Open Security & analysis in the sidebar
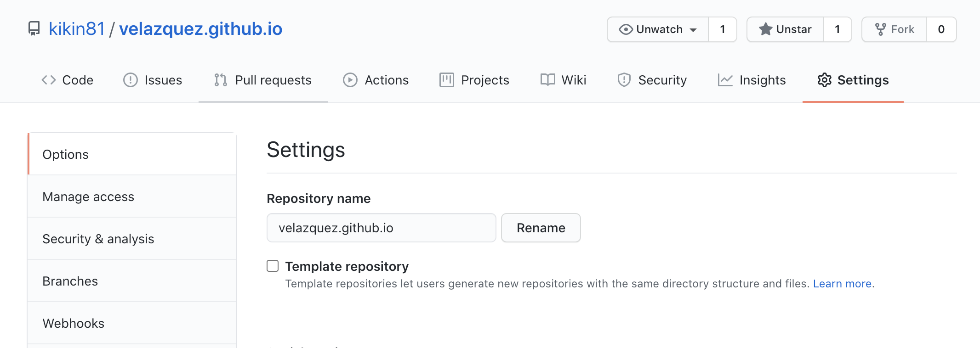980x348 pixels. (x=132, y=239)
